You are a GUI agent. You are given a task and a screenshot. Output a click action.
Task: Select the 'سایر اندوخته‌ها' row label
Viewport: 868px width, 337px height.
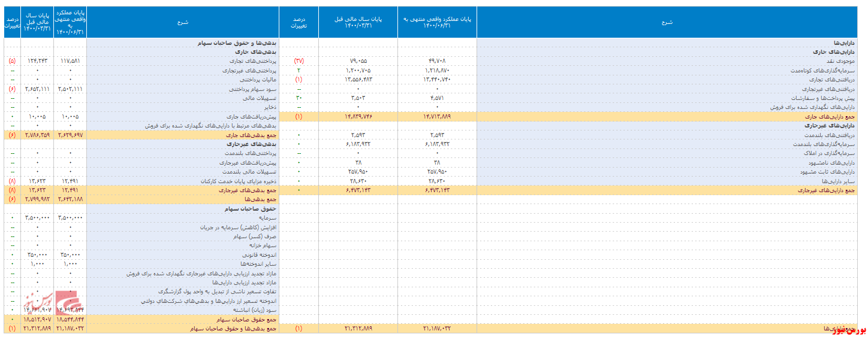[x=257, y=264]
